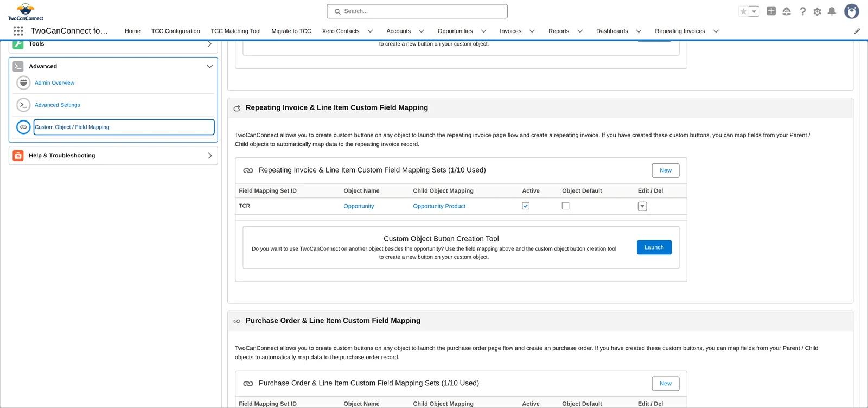Click New in Purchase Order Mapping Sets

pyautogui.click(x=666, y=384)
